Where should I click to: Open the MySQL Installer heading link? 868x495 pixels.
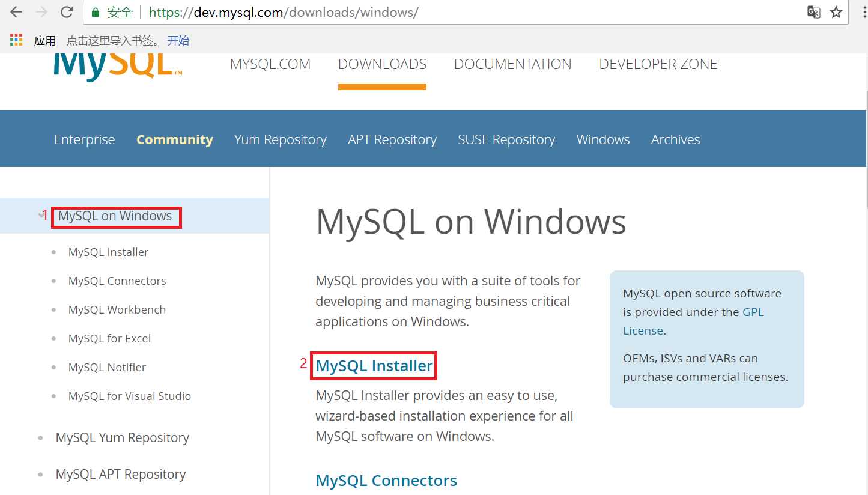[374, 366]
